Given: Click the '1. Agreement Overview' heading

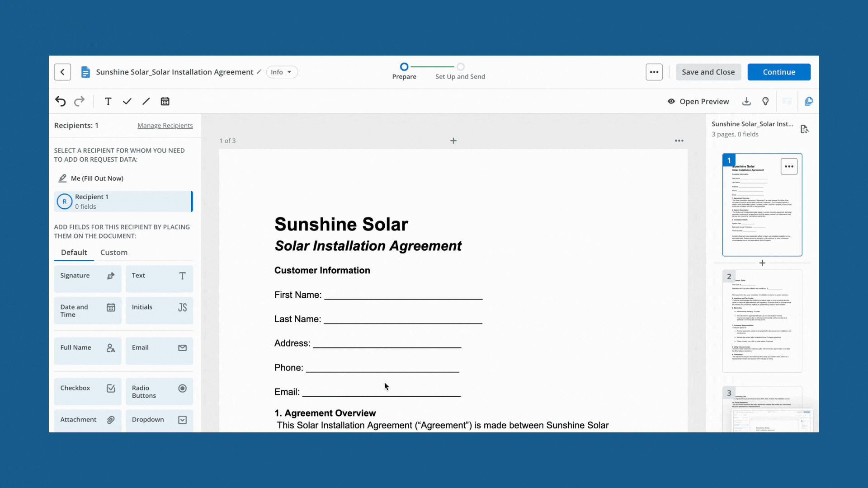Looking at the screenshot, I should (325, 413).
